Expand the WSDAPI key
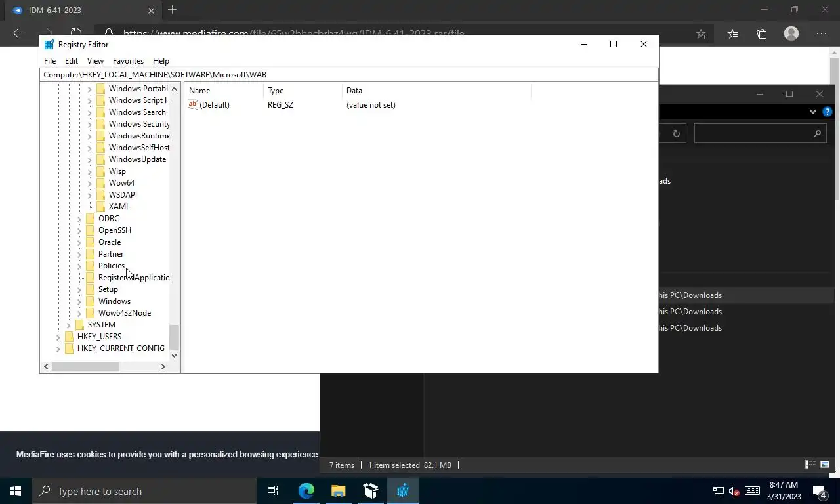 click(x=90, y=195)
